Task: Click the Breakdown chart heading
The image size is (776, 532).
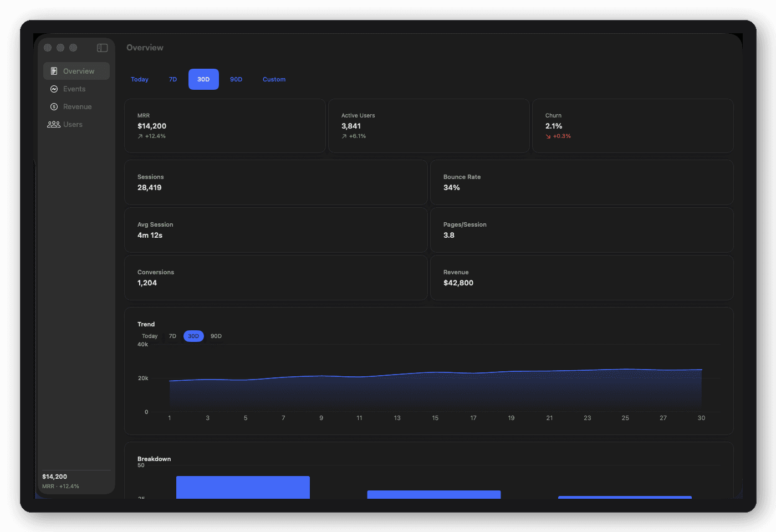Action: tap(154, 459)
